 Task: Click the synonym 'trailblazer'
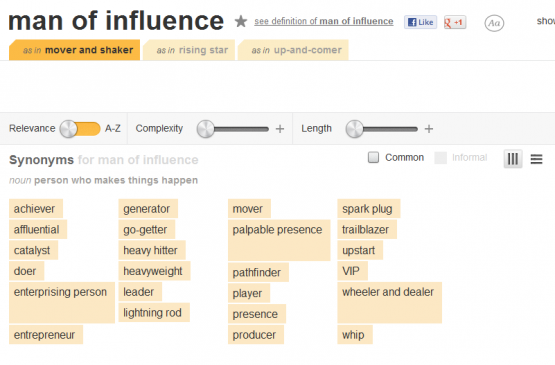tap(367, 229)
